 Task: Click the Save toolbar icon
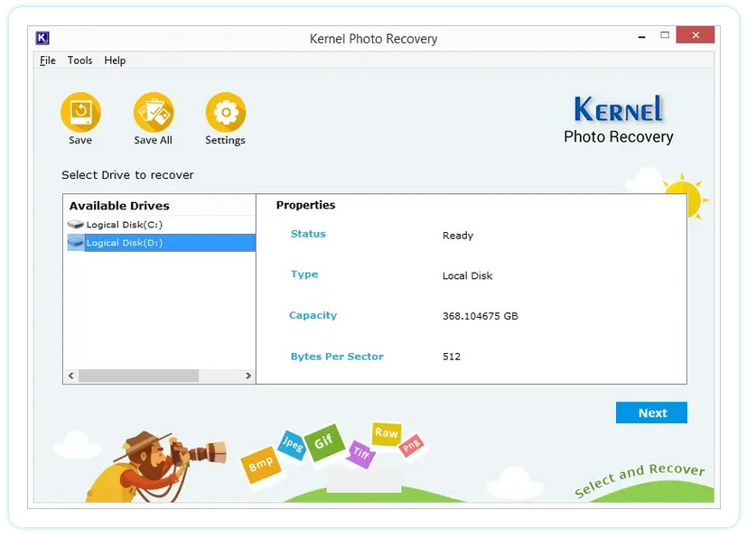tap(80, 112)
